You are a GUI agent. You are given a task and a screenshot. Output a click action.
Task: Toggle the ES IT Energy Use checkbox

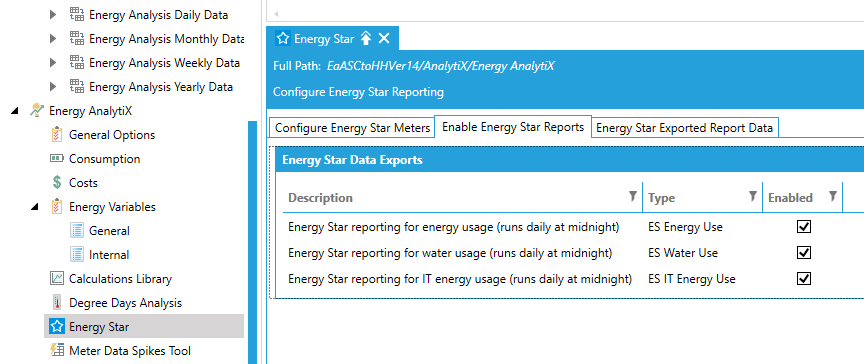click(x=804, y=278)
